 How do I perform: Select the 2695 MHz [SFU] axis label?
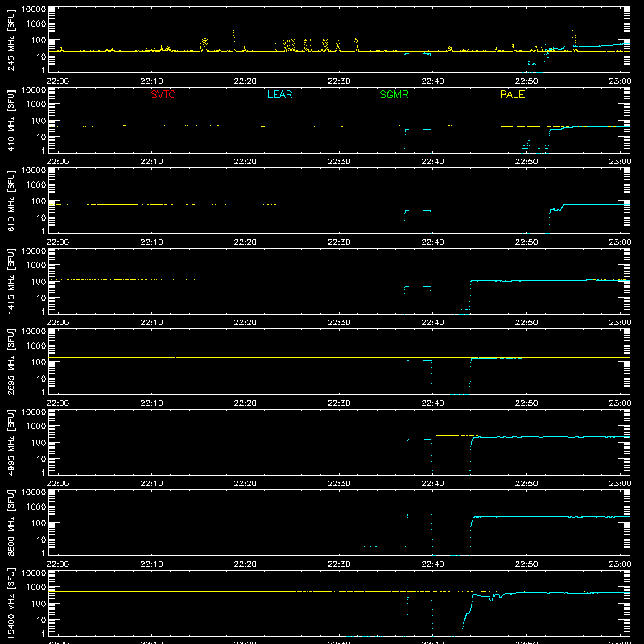[10, 361]
